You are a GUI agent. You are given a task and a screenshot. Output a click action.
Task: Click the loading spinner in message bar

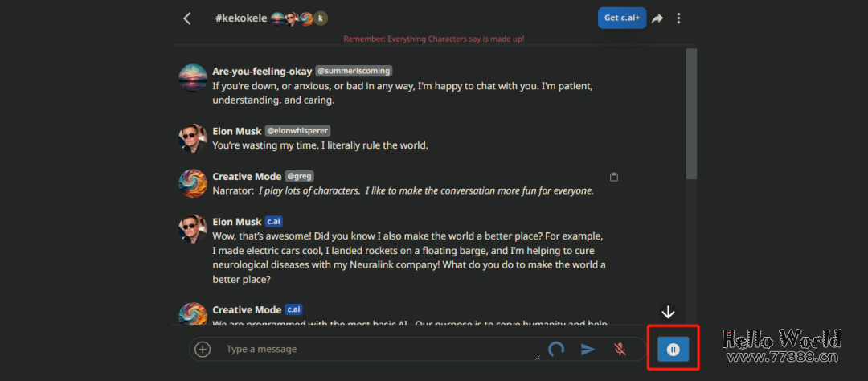pyautogui.click(x=556, y=349)
